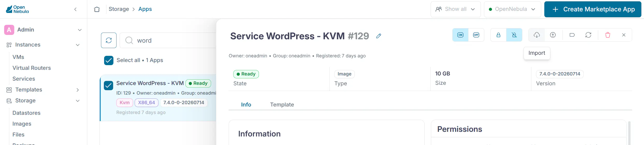Click the Image type badge
Viewport: 644px width, 145px height.
(344, 74)
